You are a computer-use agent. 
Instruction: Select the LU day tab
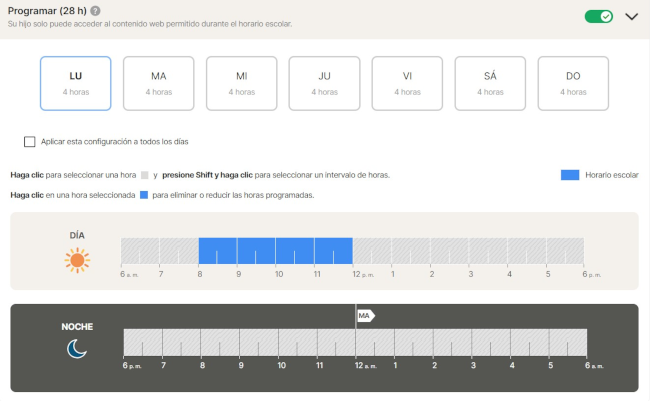point(75,83)
